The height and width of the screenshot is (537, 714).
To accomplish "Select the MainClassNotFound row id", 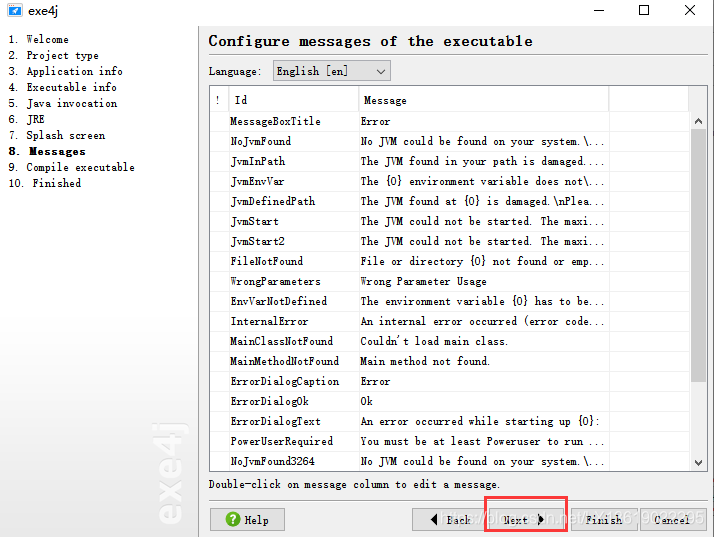I will 281,342.
